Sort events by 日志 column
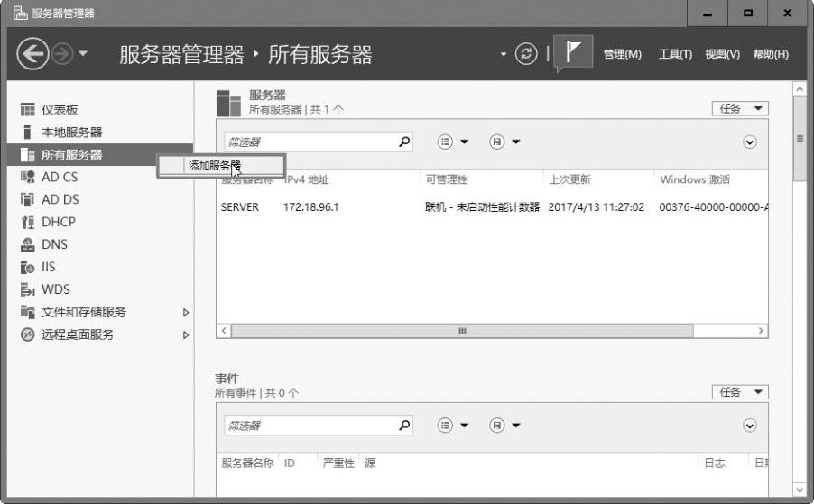This screenshot has width=814, height=504. coord(715,463)
